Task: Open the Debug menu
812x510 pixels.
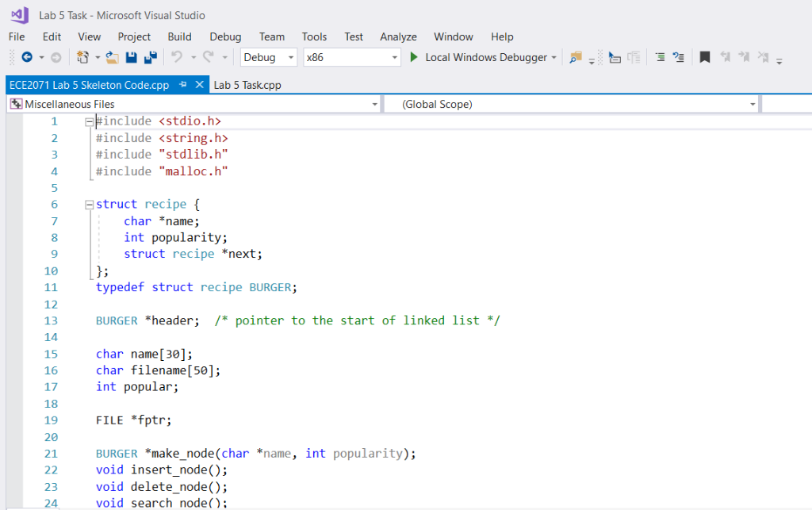Action: [x=225, y=36]
